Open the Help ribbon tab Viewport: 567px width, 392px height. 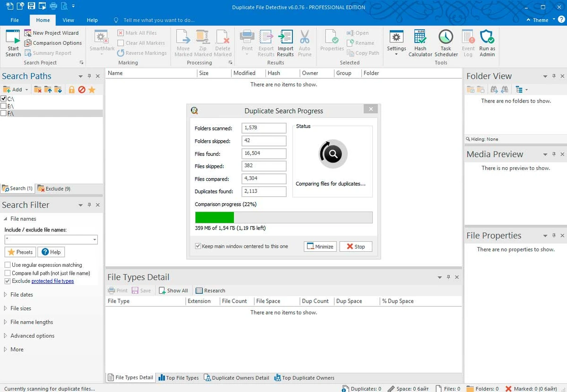tap(92, 20)
